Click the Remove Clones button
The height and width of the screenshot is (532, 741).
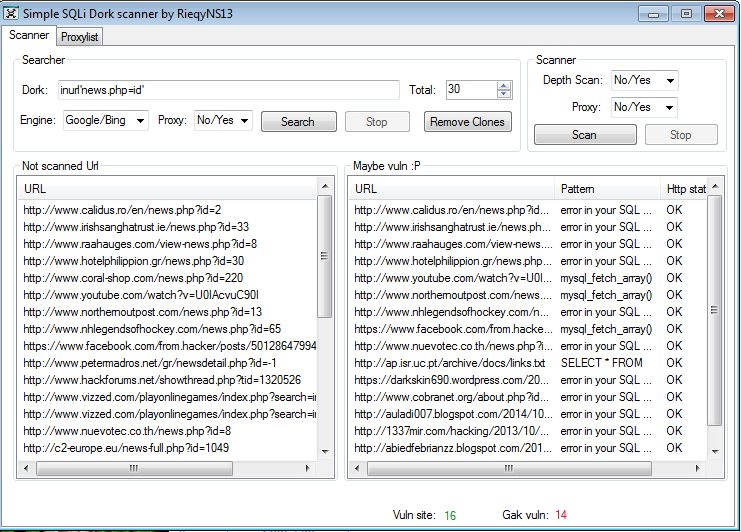[x=467, y=122]
